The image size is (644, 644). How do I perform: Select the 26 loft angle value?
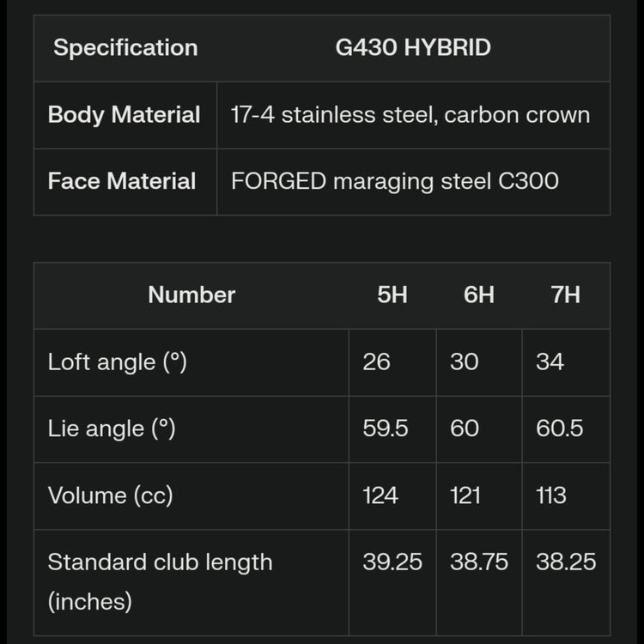[x=377, y=362]
